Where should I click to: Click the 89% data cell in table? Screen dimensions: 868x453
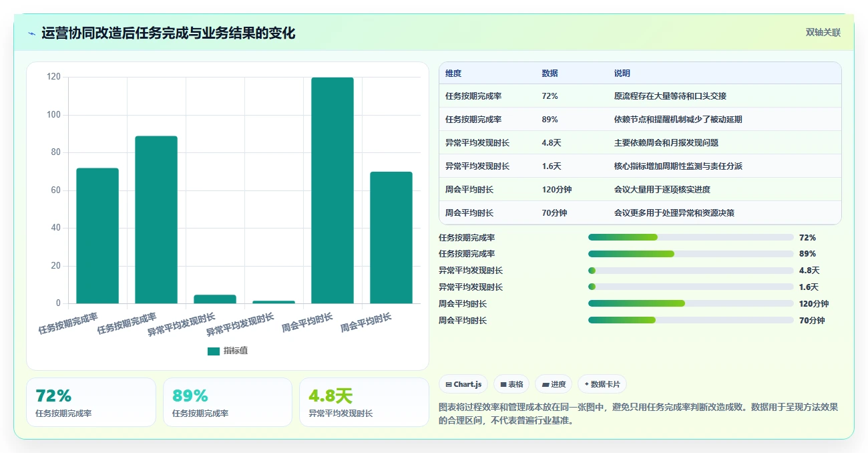click(550, 120)
